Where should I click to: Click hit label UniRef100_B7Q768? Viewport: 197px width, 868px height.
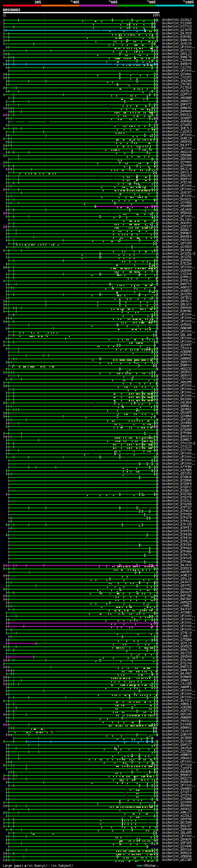[x=177, y=494]
